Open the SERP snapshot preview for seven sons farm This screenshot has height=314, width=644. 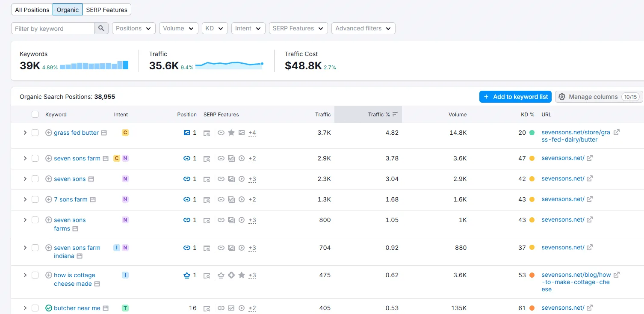207,158
